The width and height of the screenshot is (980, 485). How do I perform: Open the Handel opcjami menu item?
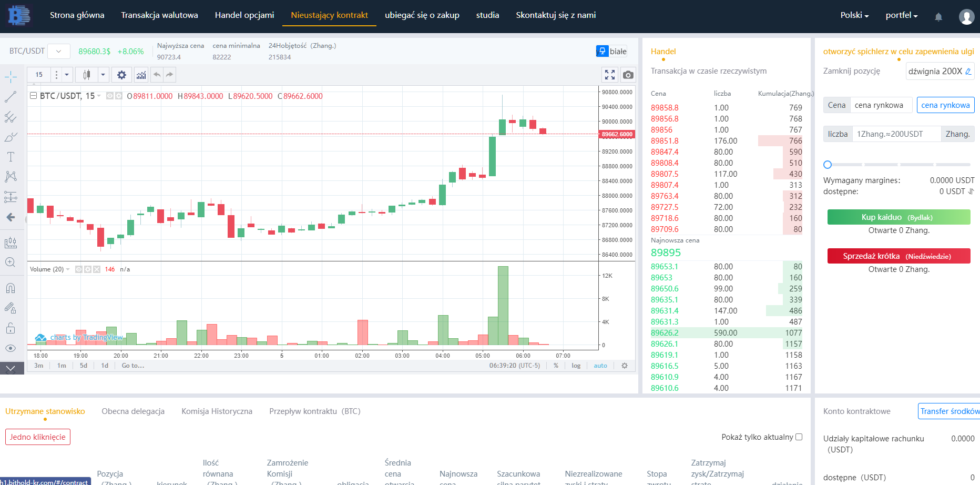click(244, 15)
